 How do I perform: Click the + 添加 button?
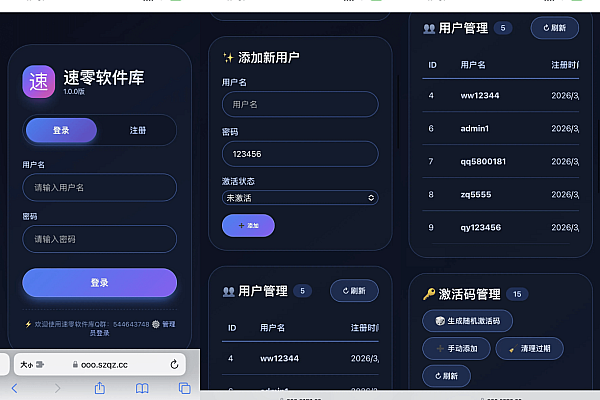(x=248, y=225)
